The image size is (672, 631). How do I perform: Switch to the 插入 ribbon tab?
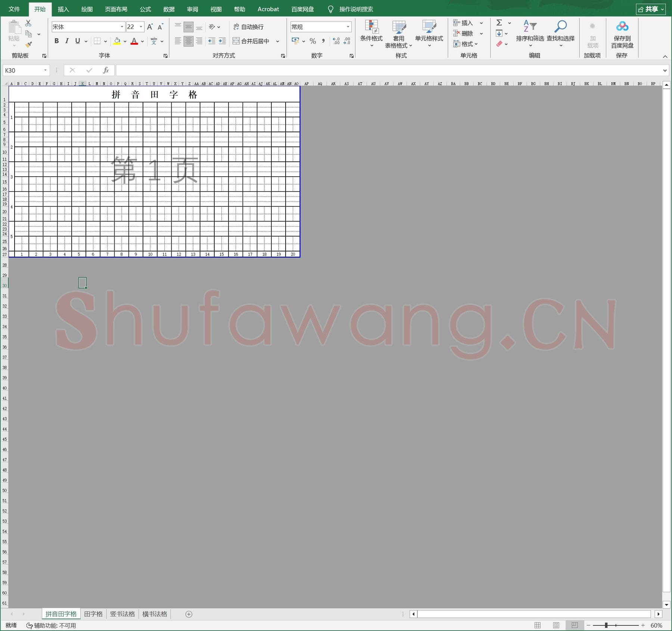tap(63, 9)
